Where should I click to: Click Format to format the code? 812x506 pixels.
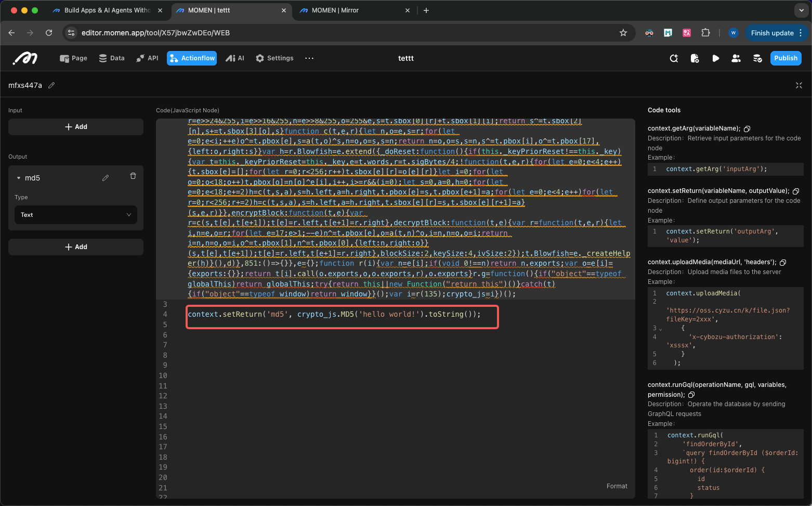[617, 486]
